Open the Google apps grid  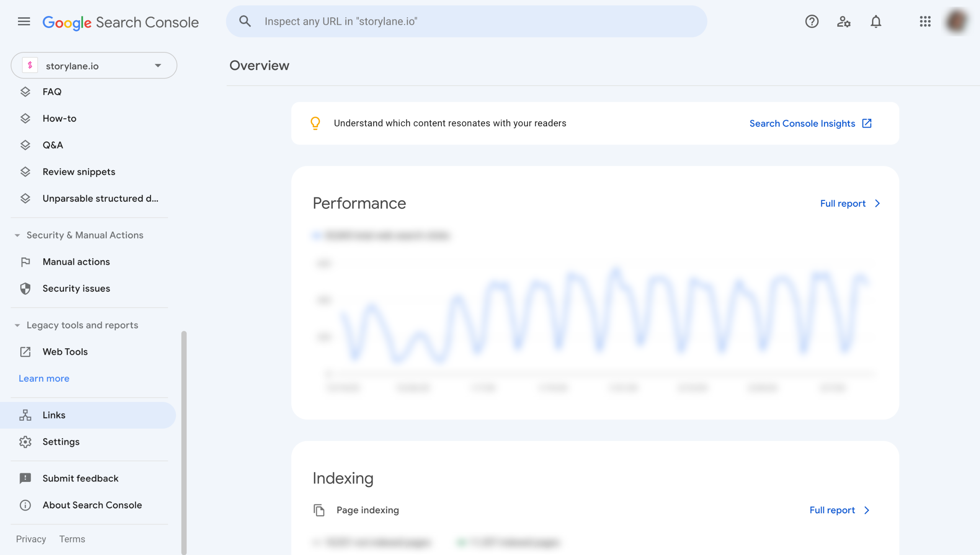click(925, 22)
